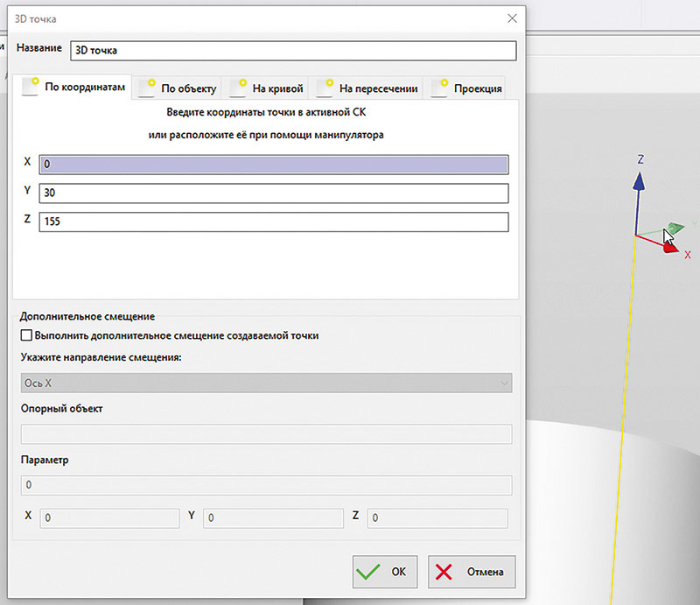Open the По объекту tab
The image size is (700, 605).
(x=178, y=88)
